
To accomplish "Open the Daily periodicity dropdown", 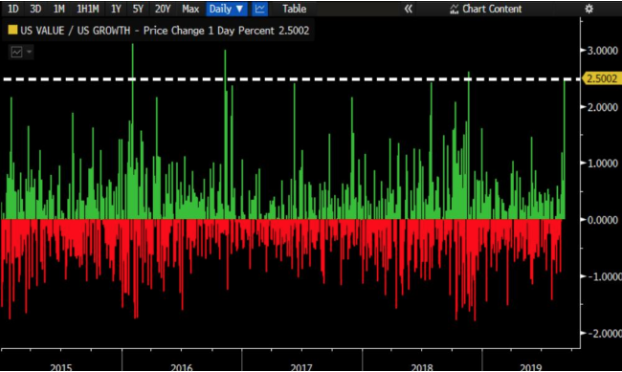I will 227,9.
